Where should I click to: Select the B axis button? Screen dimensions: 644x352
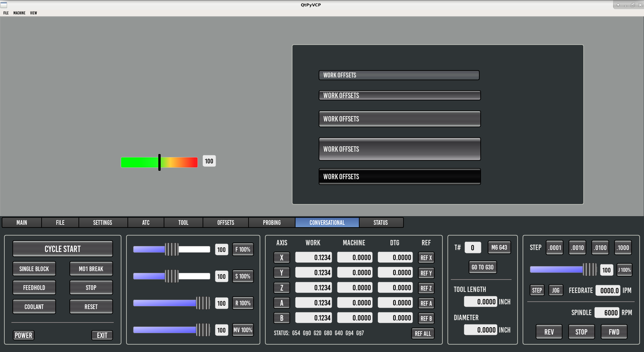pos(282,318)
